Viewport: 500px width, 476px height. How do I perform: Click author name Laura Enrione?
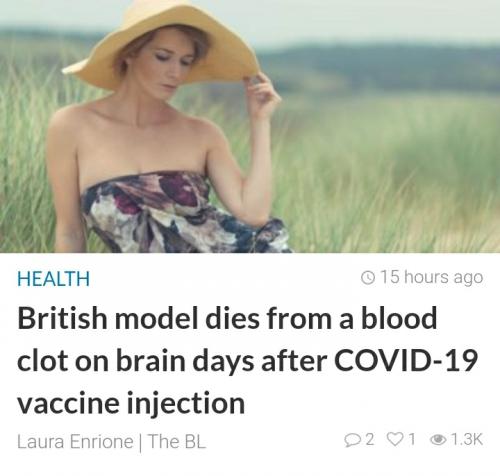75,441
